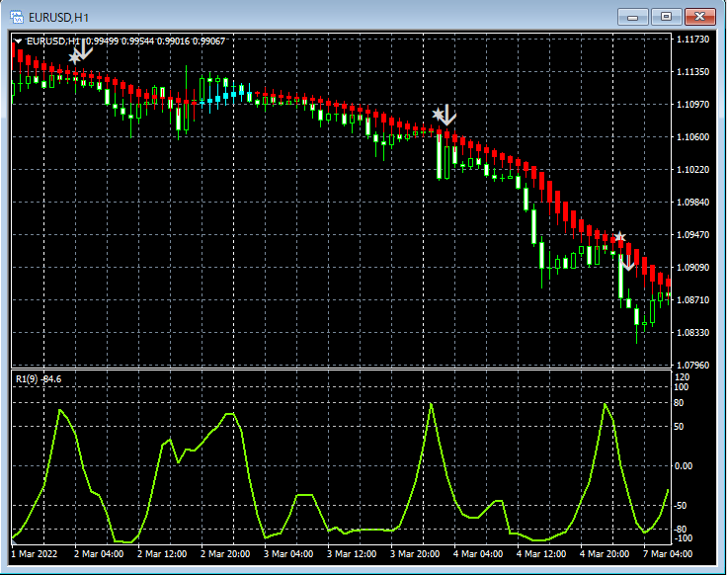Click indicator scale value 0.00
728x575 pixels.
coord(683,466)
